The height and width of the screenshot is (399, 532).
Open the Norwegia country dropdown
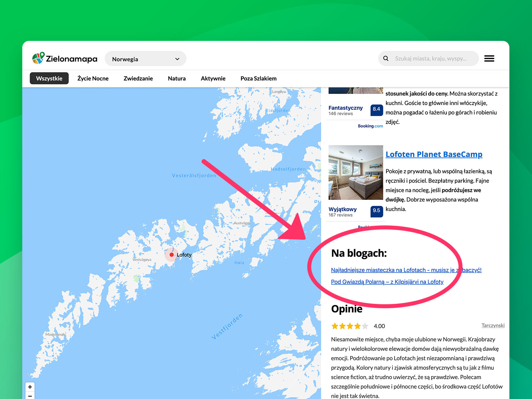pos(146,59)
